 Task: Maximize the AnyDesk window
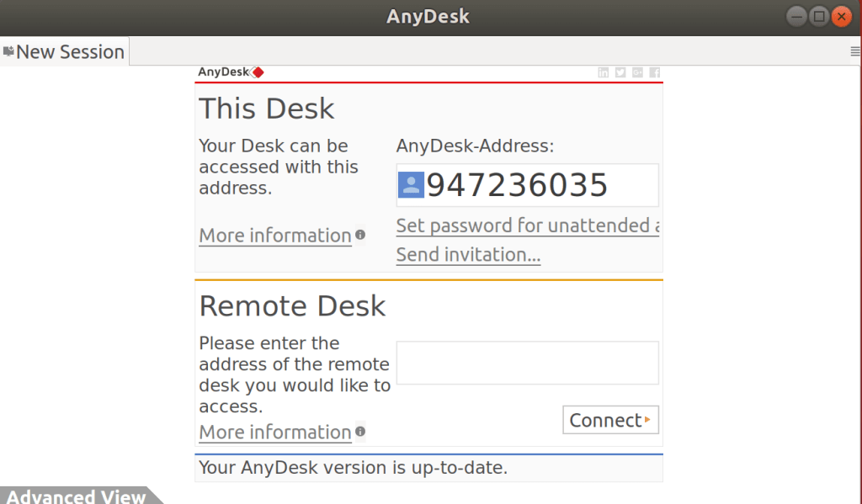tap(818, 16)
